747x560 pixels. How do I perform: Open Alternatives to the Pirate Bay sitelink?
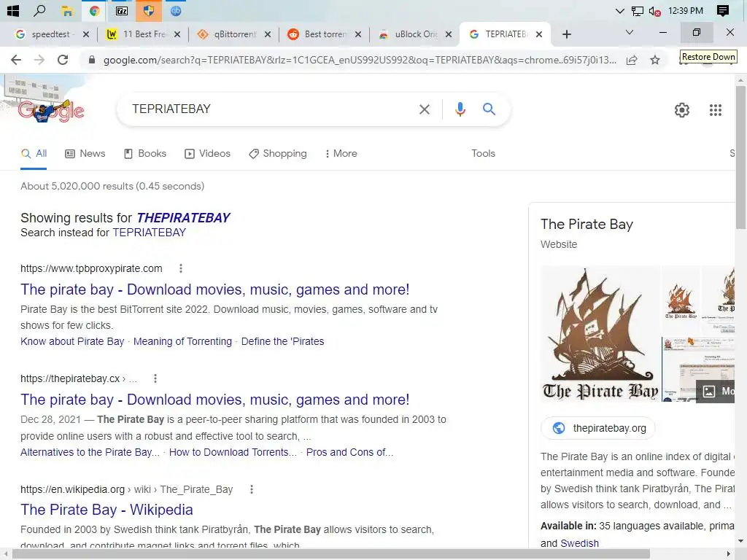coord(90,452)
